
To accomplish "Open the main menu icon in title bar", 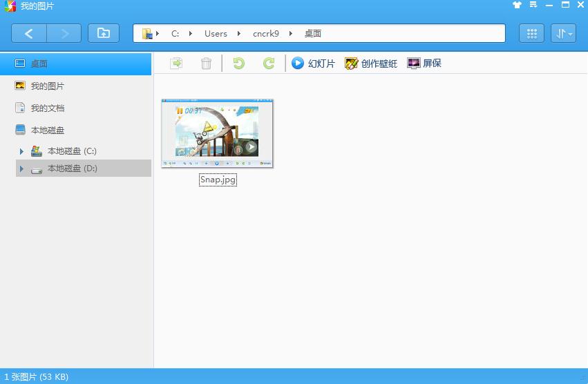I will 533,5.
